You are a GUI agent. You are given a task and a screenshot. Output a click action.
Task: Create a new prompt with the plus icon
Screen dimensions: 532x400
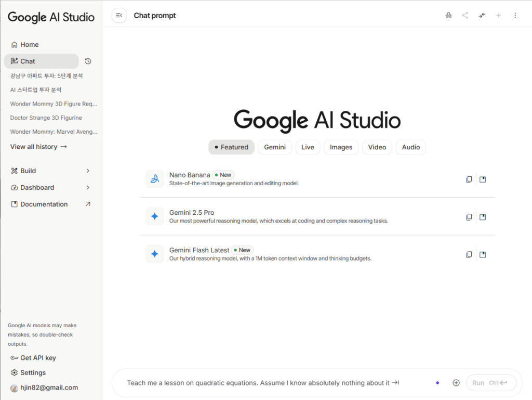point(498,15)
